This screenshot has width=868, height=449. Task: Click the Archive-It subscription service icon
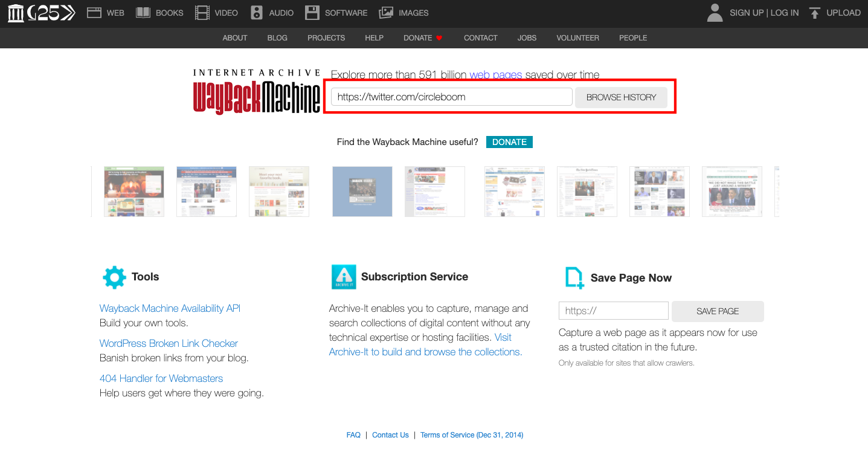tap(344, 277)
